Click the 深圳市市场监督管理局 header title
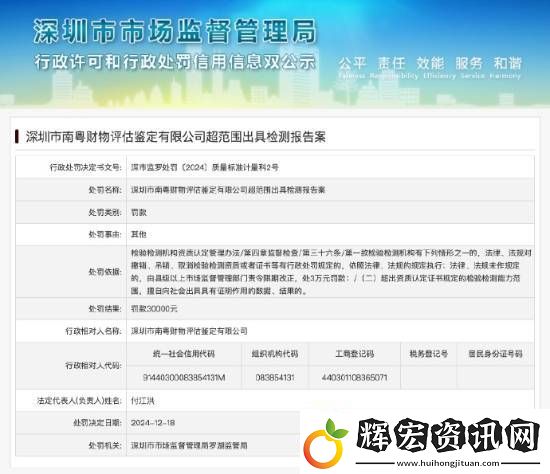The height and width of the screenshot is (474, 550). click(x=175, y=31)
